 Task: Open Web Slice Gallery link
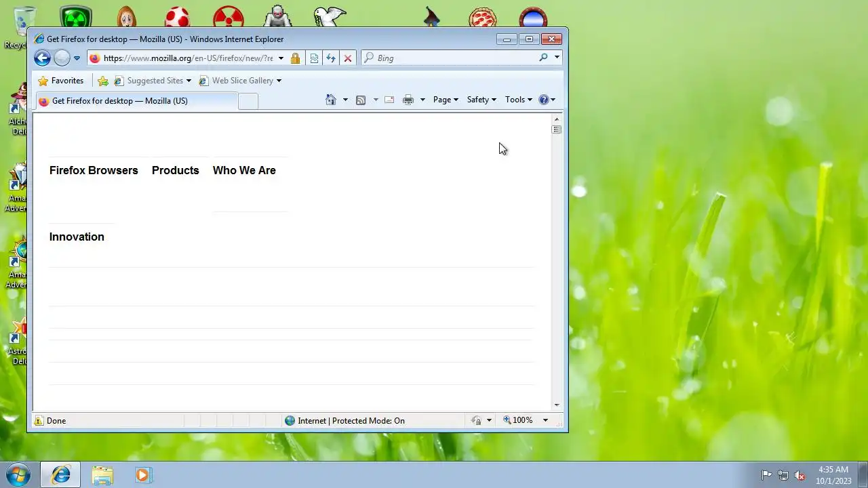236,81
